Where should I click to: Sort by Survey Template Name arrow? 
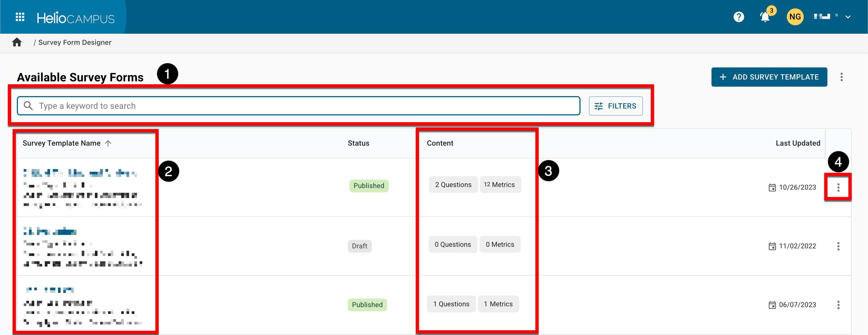pyautogui.click(x=108, y=144)
